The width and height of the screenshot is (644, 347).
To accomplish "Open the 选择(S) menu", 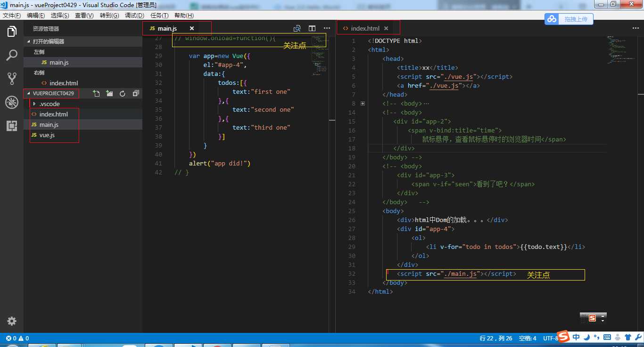I will pyautogui.click(x=60, y=16).
